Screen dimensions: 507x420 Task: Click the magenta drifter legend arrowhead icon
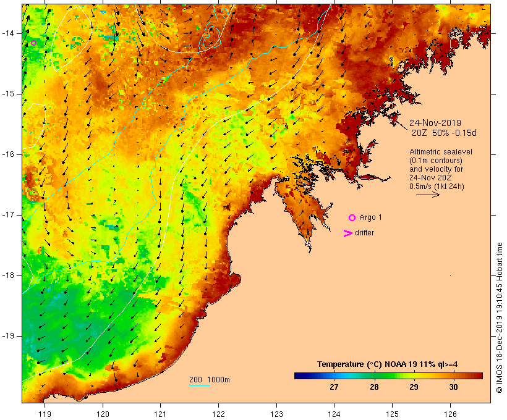pyautogui.click(x=347, y=233)
